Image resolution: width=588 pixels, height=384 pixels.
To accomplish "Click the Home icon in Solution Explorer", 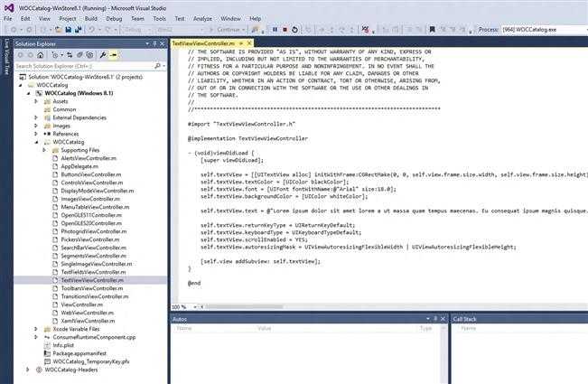I will tap(40, 55).
